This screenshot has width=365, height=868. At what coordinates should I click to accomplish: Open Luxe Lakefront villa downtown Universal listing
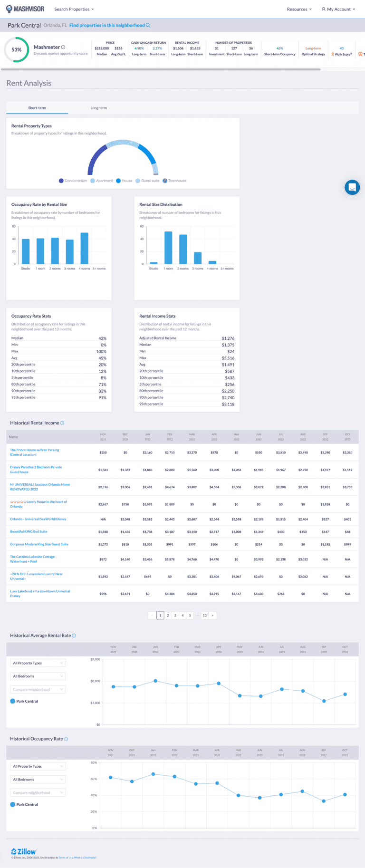(40, 594)
